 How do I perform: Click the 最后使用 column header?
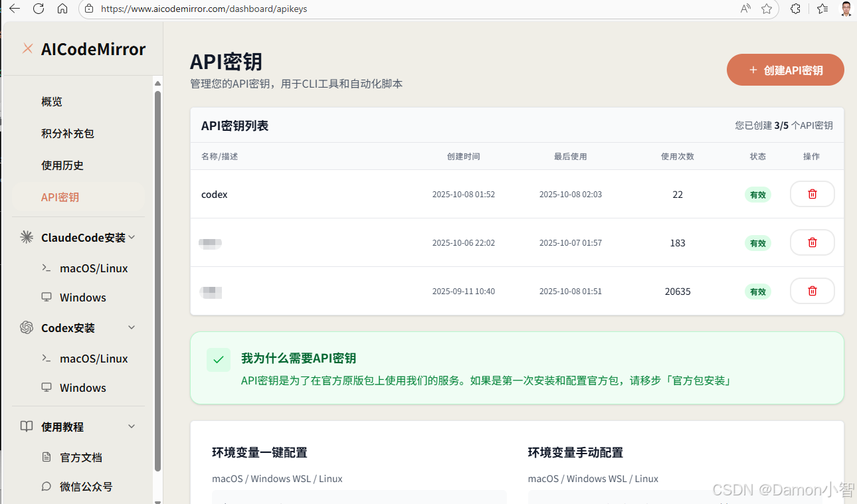(x=571, y=157)
